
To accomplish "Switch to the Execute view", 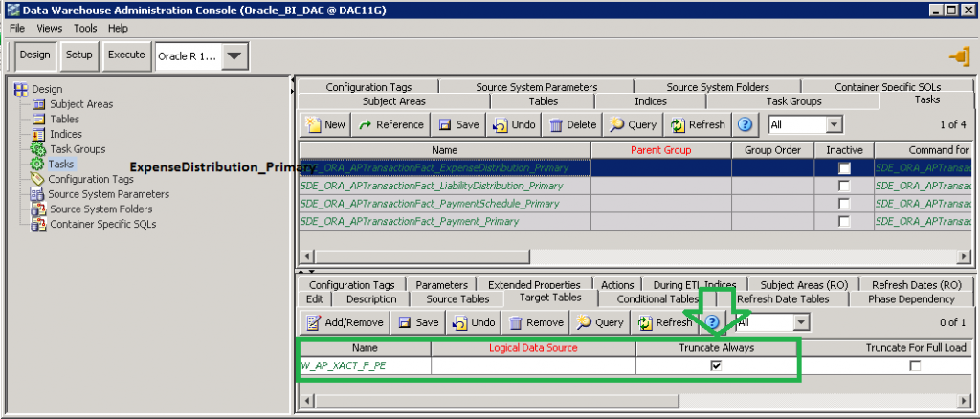I will 126,55.
